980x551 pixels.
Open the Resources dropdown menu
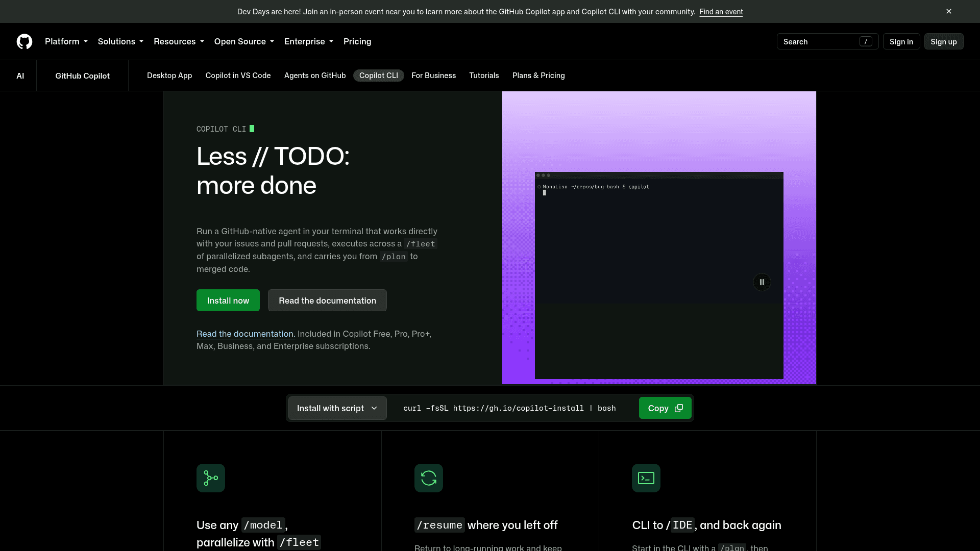179,41
